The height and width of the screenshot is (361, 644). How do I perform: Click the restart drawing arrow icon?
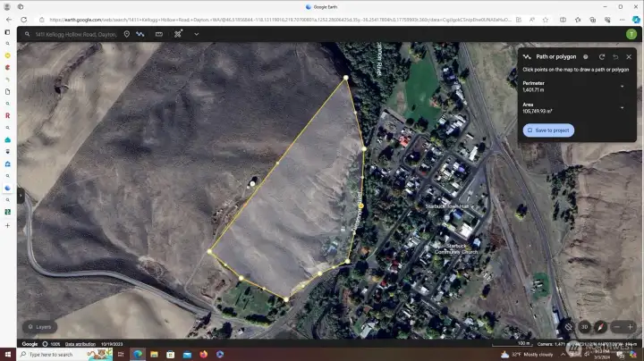[602, 56]
